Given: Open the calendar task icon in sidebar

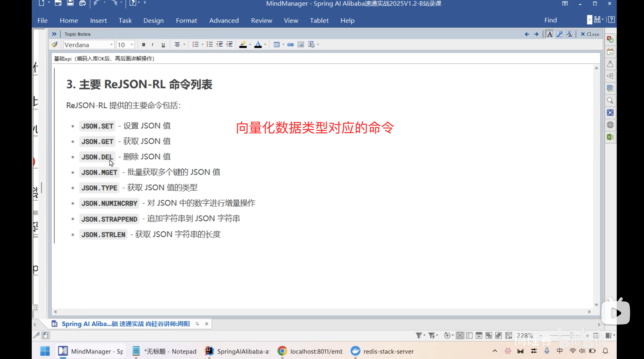Looking at the screenshot, I should 610,52.
